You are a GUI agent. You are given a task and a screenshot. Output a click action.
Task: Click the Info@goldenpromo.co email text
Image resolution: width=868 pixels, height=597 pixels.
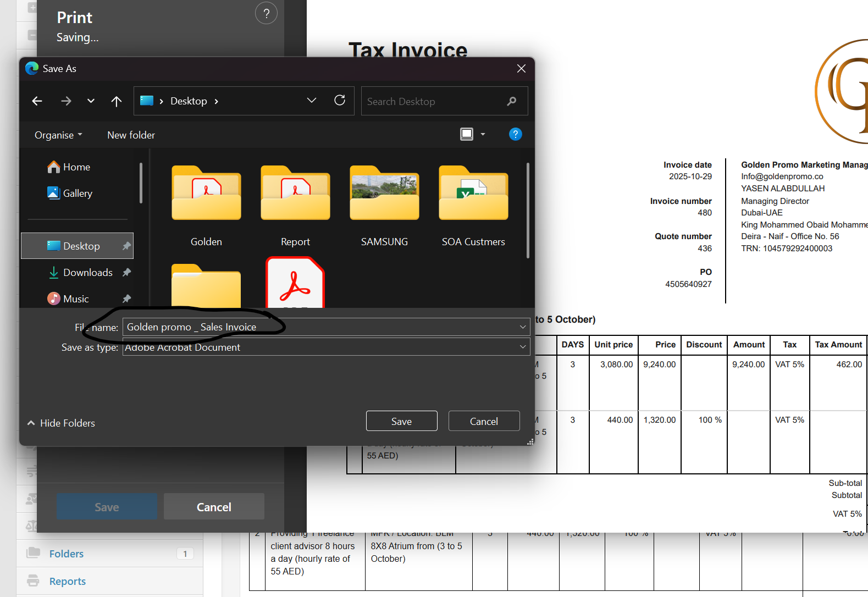[x=782, y=176]
